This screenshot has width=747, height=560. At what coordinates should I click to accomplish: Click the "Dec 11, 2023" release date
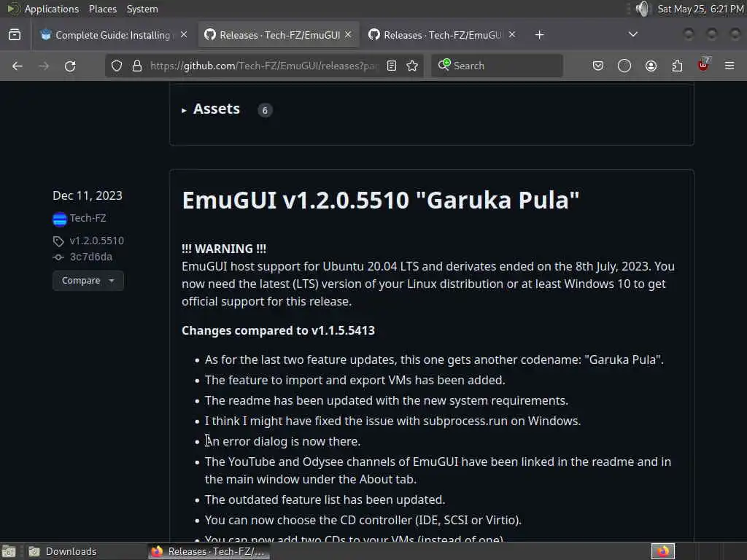[x=88, y=195]
